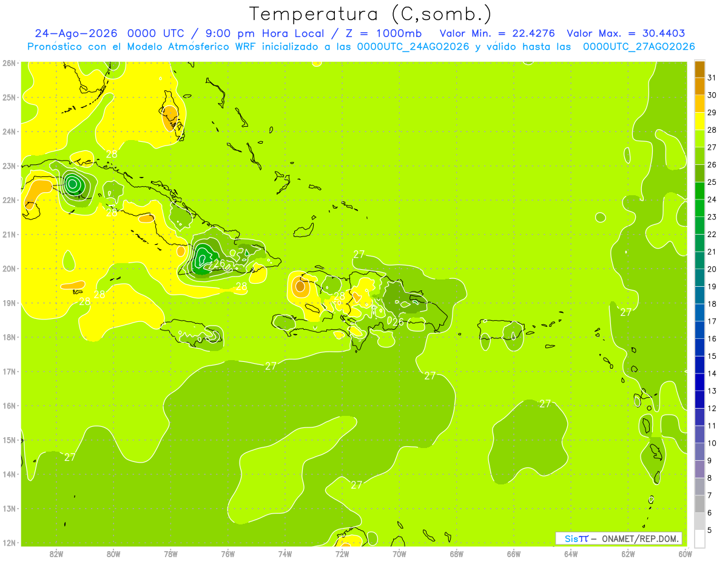Click the "26N" latitude label
Image resolution: width=728 pixels, height=562 pixels.
tap(9, 63)
